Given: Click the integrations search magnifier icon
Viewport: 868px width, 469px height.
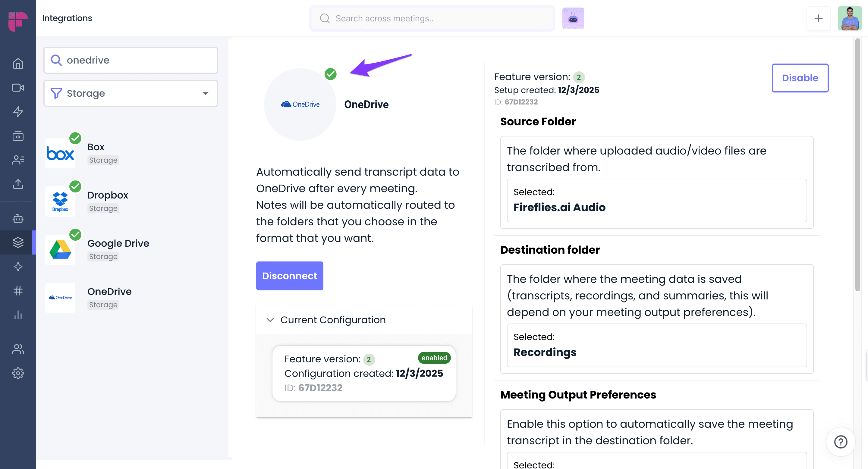Looking at the screenshot, I should (56, 60).
